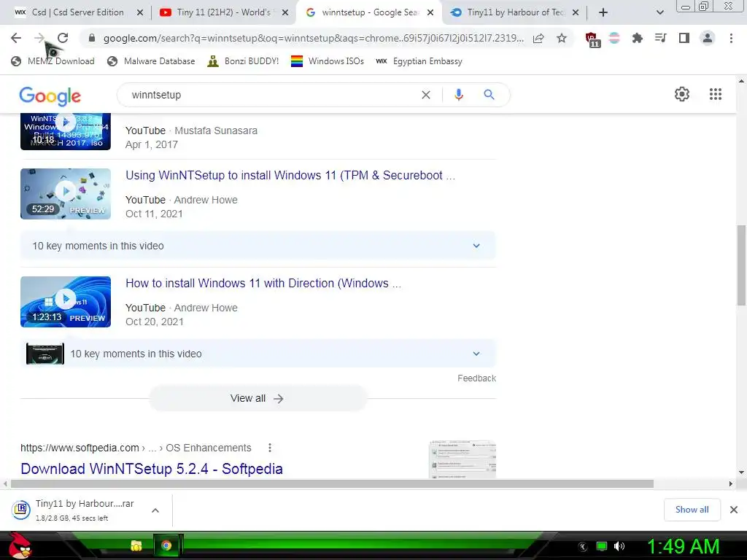
Task: Open the volume speaker tray icon
Action: click(619, 546)
